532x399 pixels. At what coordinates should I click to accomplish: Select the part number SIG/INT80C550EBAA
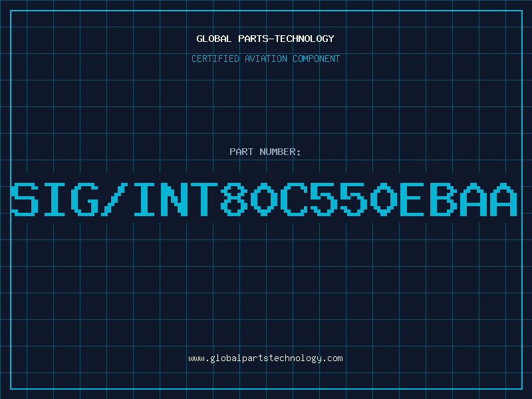click(x=264, y=199)
